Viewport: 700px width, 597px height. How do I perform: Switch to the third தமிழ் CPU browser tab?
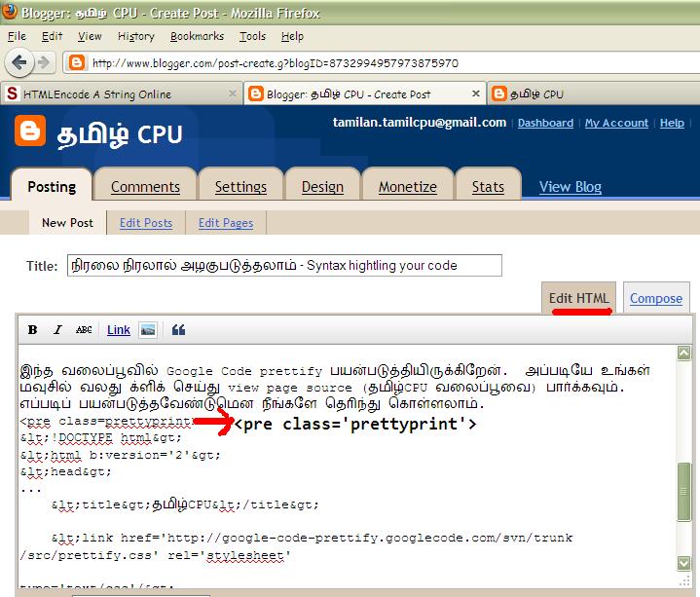point(594,93)
